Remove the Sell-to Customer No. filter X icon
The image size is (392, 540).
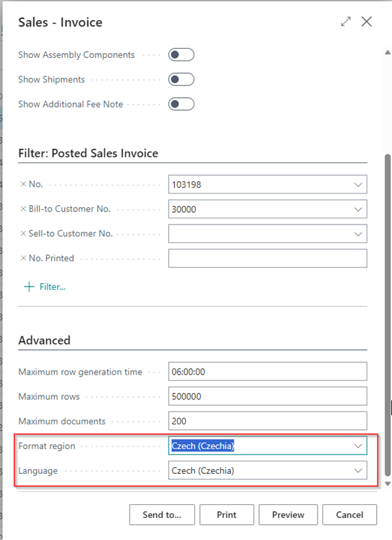[23, 233]
